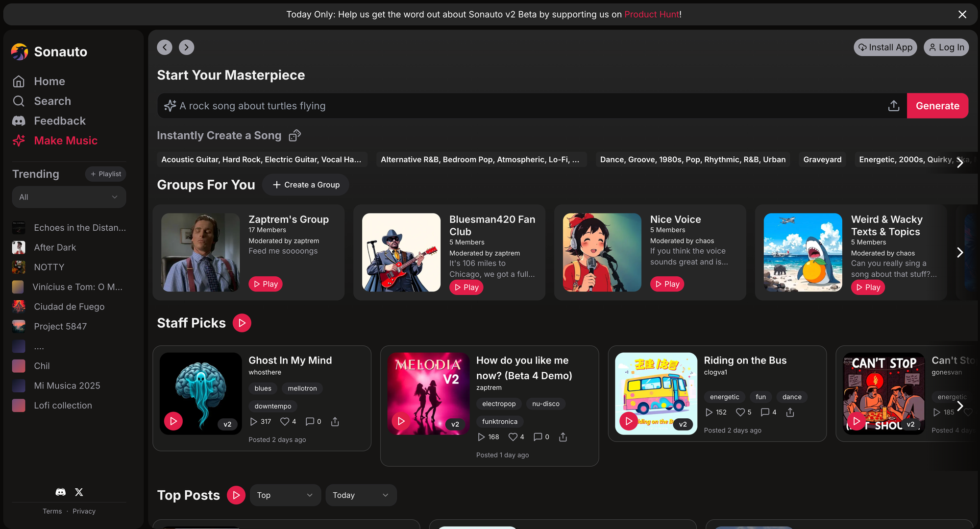
Task: Click the dice icon beside Instantly Create a Song
Action: tap(294, 135)
